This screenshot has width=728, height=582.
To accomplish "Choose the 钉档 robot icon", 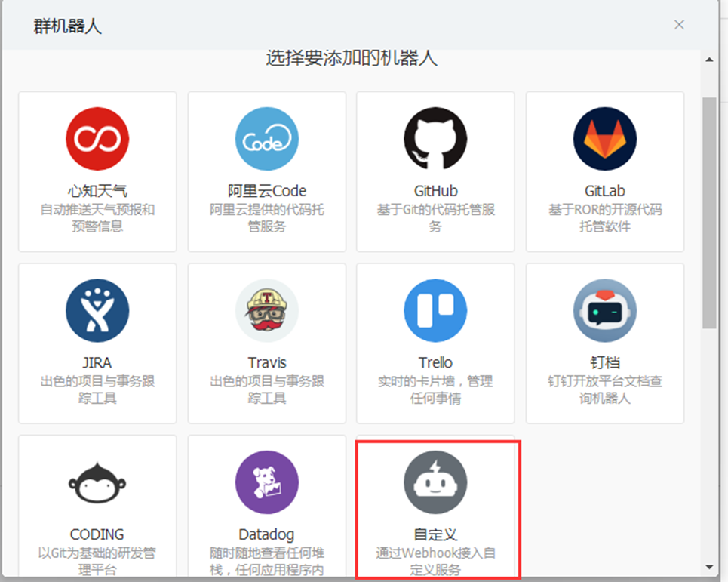I will (605, 311).
